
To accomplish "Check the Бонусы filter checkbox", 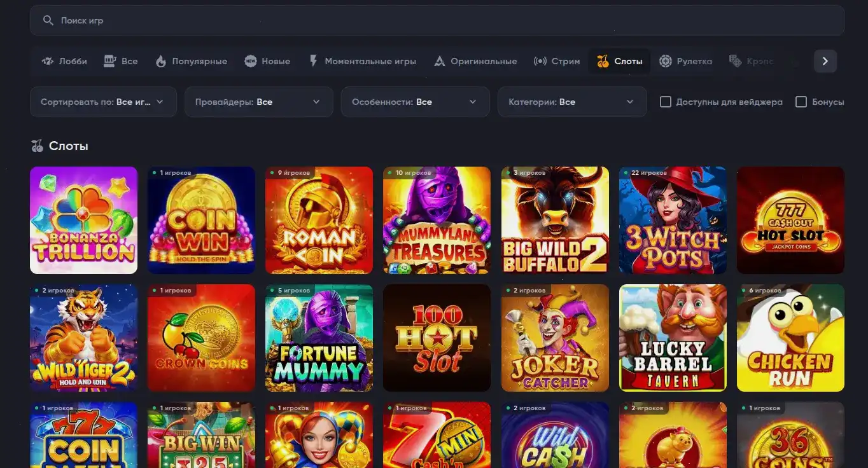I will click(801, 101).
